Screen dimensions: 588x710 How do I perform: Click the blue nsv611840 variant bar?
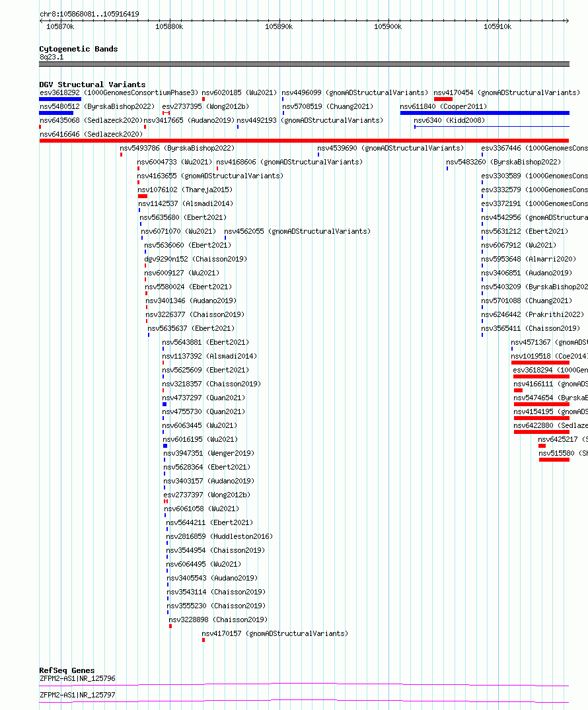point(485,113)
